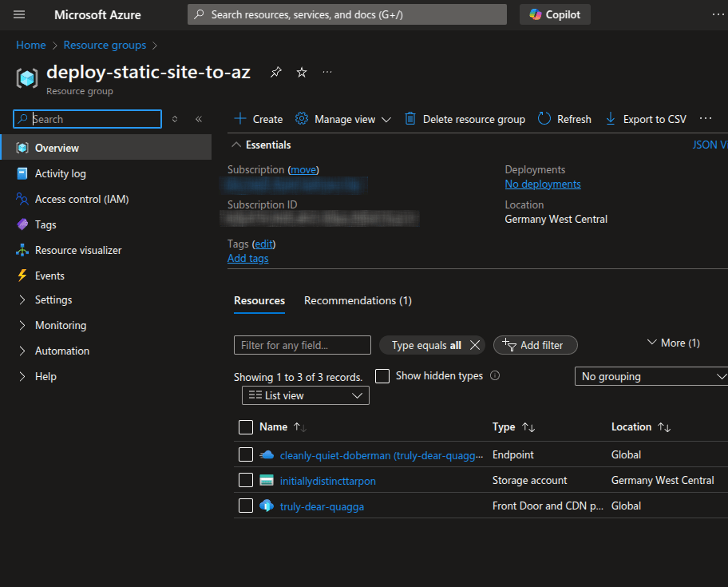Click the Filter for any field input
The height and width of the screenshot is (587, 728).
pos(302,345)
